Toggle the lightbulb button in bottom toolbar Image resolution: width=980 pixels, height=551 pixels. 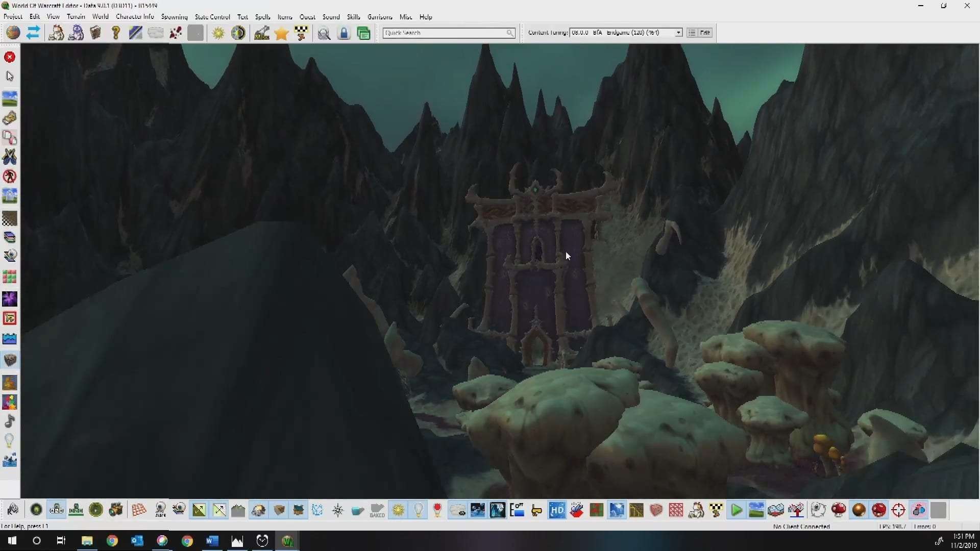coord(418,510)
